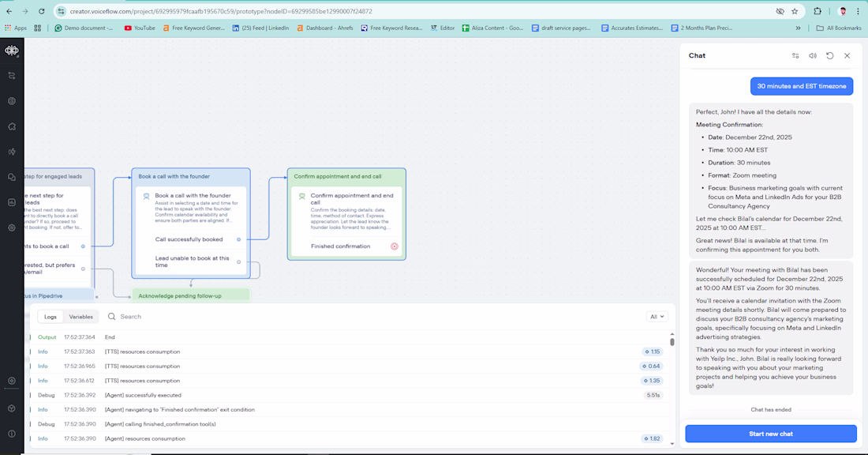Click the red Finished confirmation end port
This screenshot has height=455, width=868.
[x=394, y=246]
